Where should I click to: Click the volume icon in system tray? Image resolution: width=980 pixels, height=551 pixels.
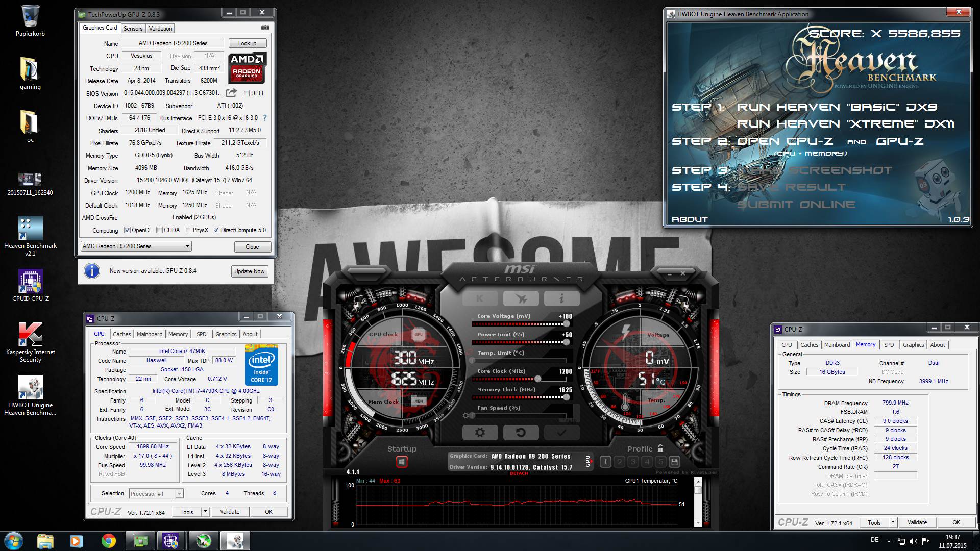[913, 541]
